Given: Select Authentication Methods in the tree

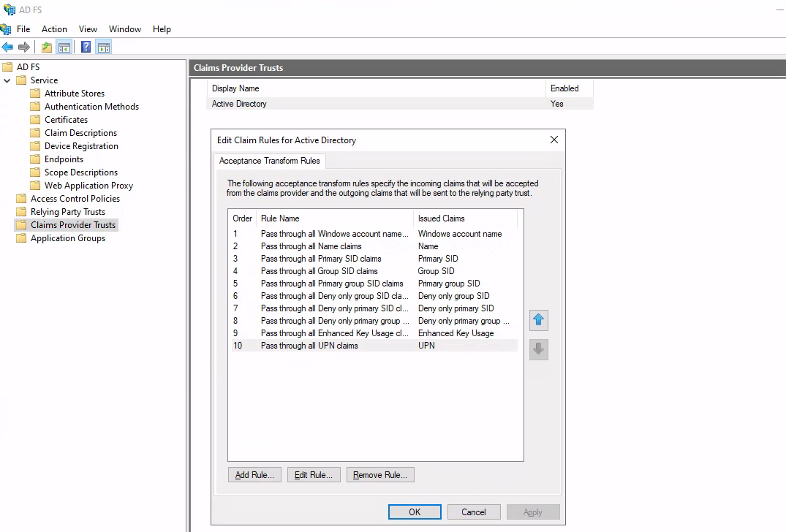Looking at the screenshot, I should [91, 107].
